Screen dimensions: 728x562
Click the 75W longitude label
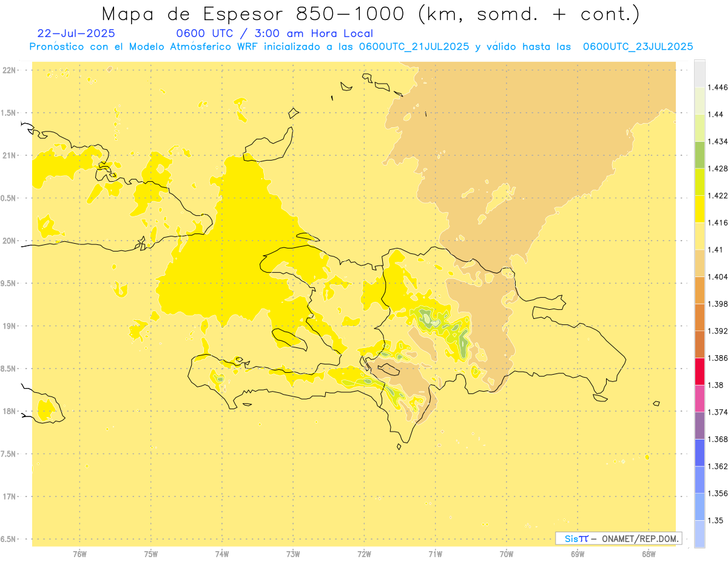click(150, 554)
